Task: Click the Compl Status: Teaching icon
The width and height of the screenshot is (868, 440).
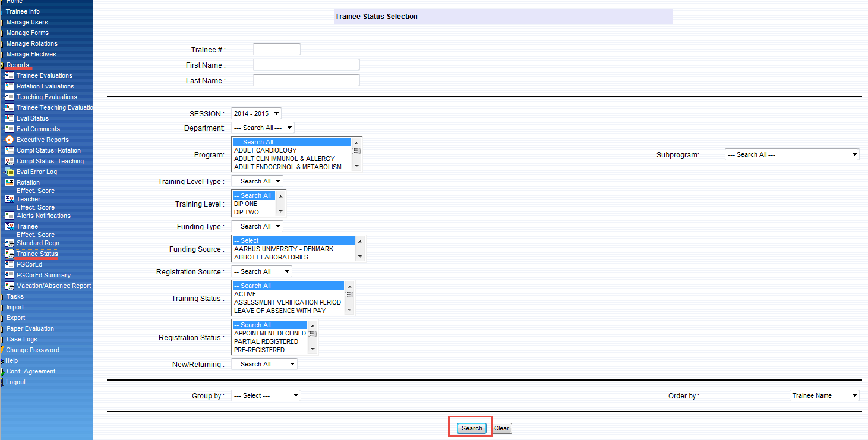Action: [10, 161]
